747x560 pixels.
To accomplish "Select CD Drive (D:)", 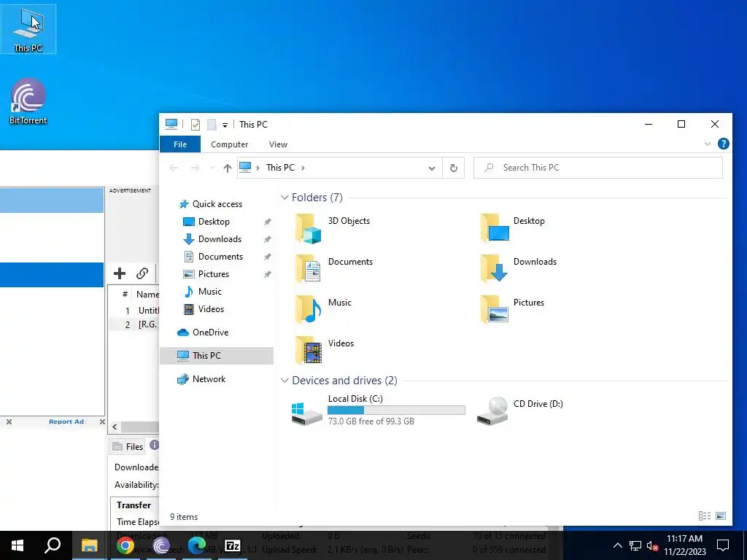I will tap(520, 410).
